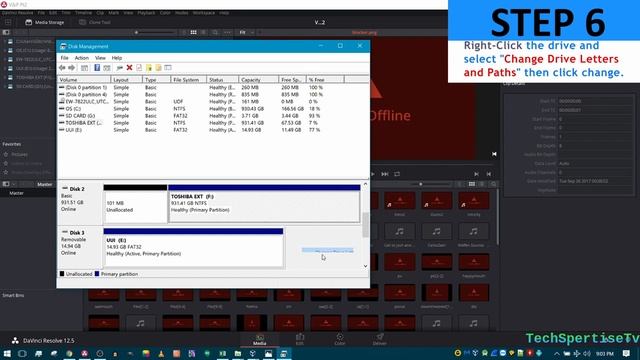The height and width of the screenshot is (360, 640).
Task: Sort by the Status column header
Action: coord(222,80)
